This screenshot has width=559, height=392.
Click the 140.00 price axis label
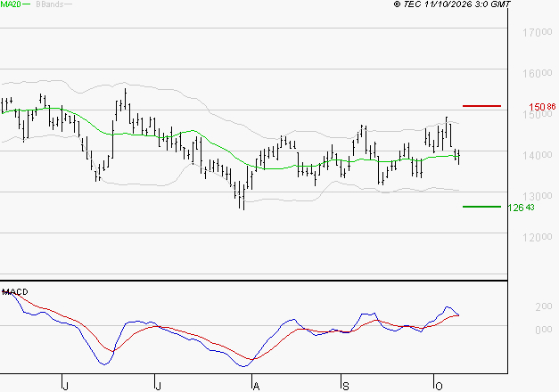pyautogui.click(x=538, y=155)
